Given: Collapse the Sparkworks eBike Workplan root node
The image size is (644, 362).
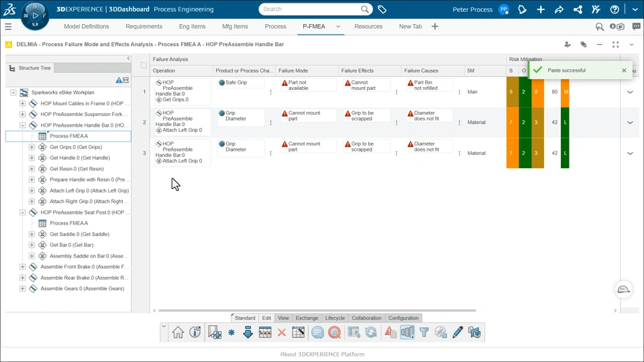Looking at the screenshot, I should click(13, 93).
